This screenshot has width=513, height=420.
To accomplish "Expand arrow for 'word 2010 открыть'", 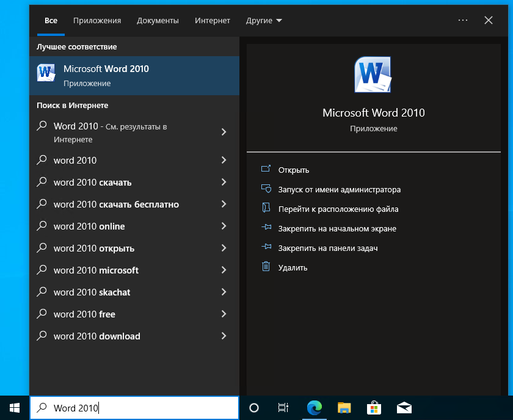I will 224,248.
